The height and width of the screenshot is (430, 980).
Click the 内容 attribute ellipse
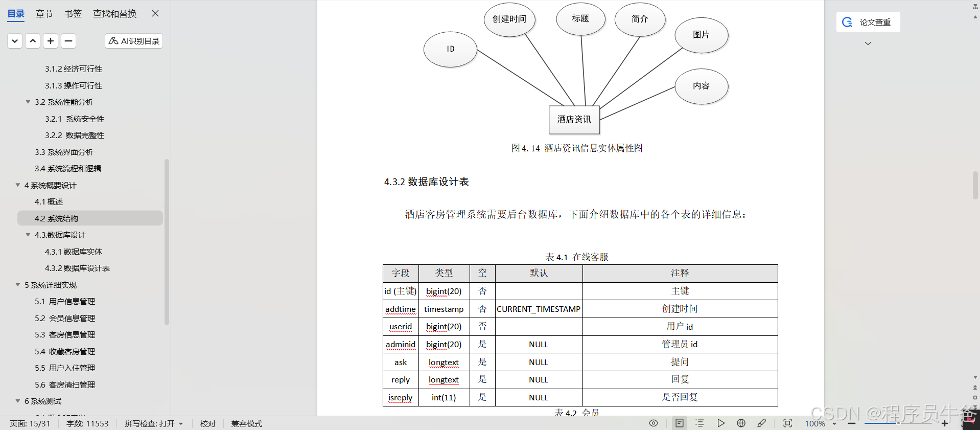[701, 86]
